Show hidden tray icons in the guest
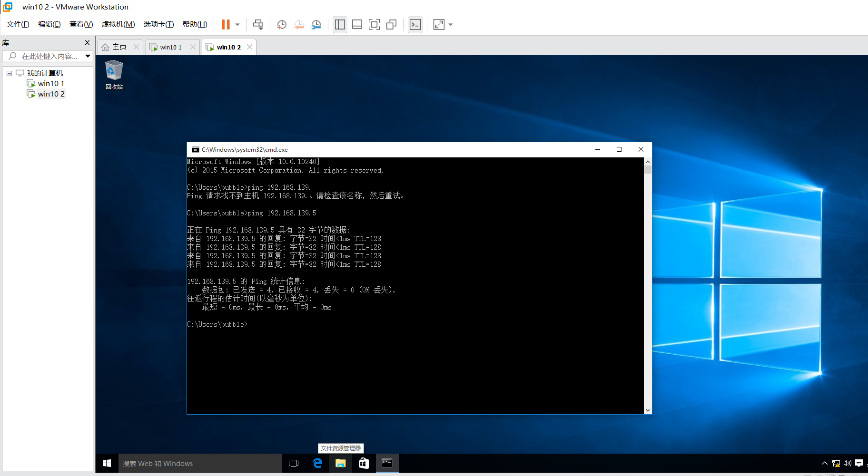 pyautogui.click(x=825, y=463)
